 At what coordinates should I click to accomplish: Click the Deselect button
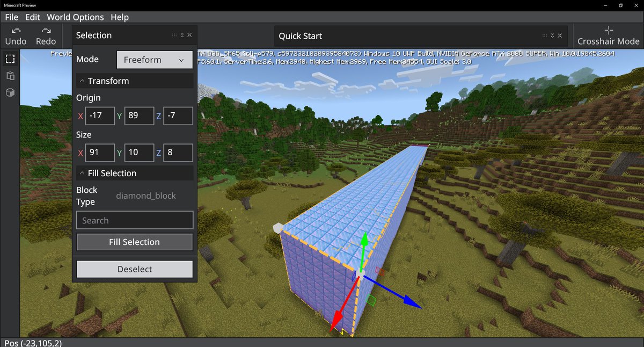pos(135,269)
